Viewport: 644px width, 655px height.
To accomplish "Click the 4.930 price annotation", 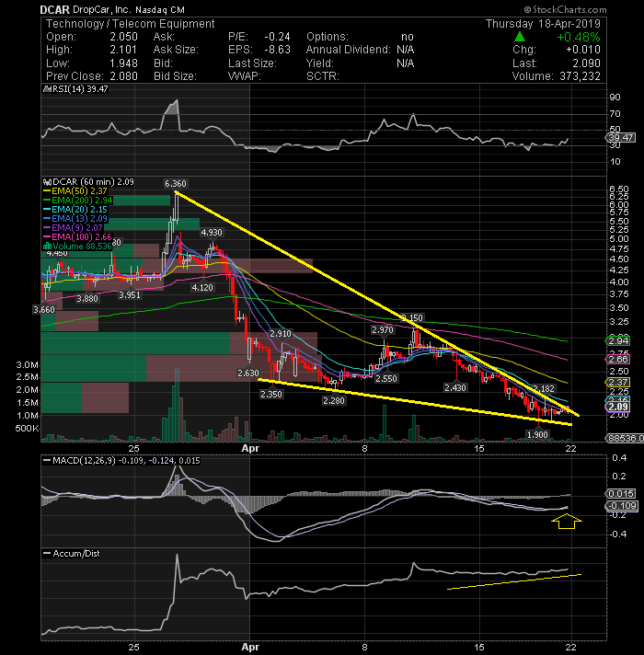I will [x=212, y=232].
